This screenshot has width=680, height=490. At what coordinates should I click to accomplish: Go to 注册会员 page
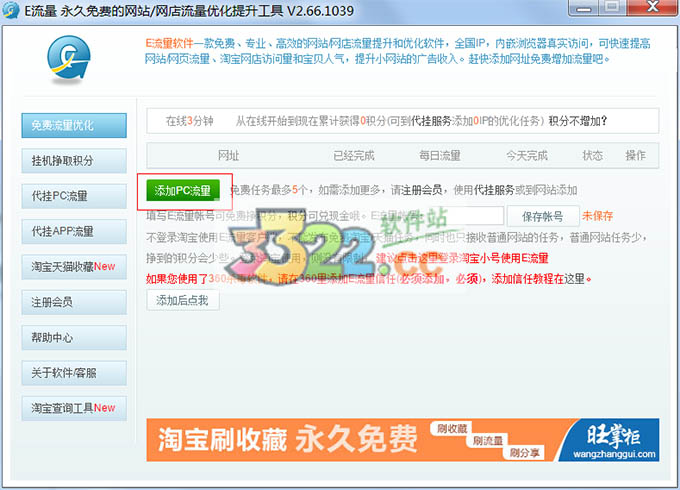pyautogui.click(x=74, y=302)
